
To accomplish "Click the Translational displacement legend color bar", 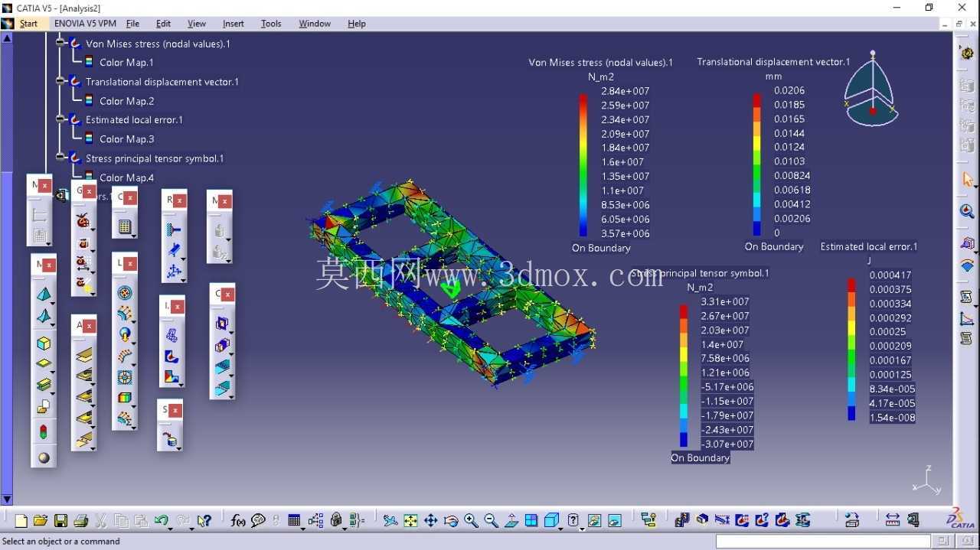I will (x=756, y=164).
